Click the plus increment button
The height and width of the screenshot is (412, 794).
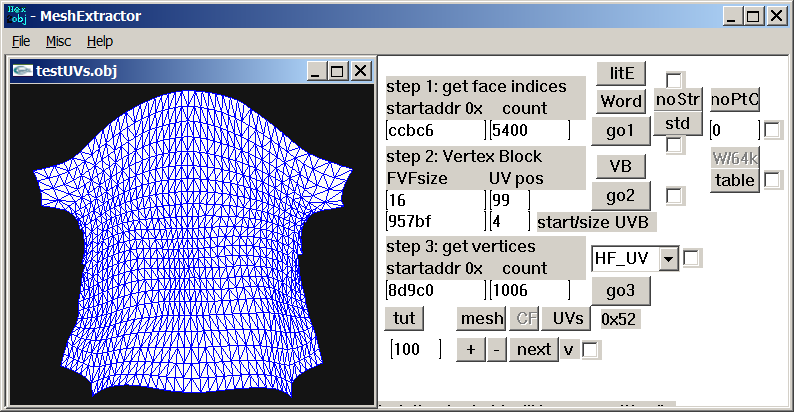tap(470, 349)
